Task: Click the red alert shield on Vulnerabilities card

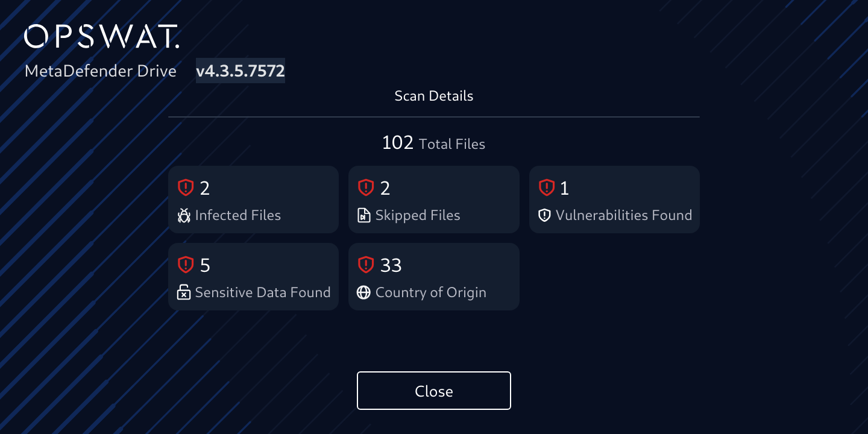Action: [546, 188]
